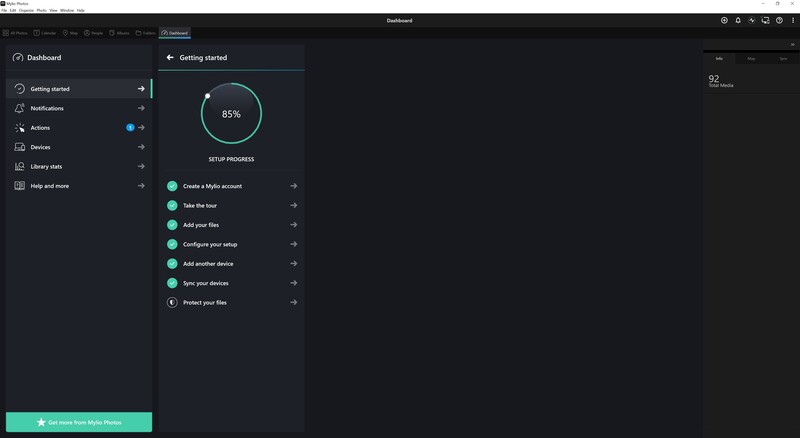800x438 pixels.
Task: Click the blue Actions notification badge
Action: [x=130, y=128]
